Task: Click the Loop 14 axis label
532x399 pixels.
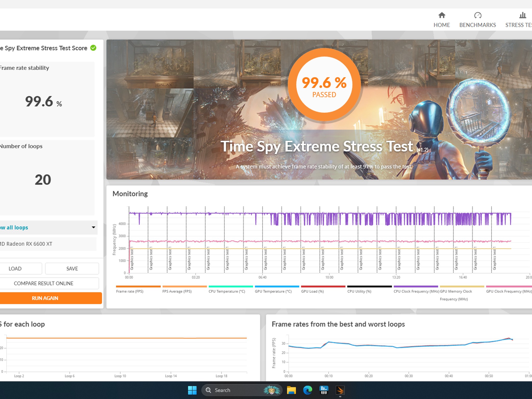Action: [171, 376]
